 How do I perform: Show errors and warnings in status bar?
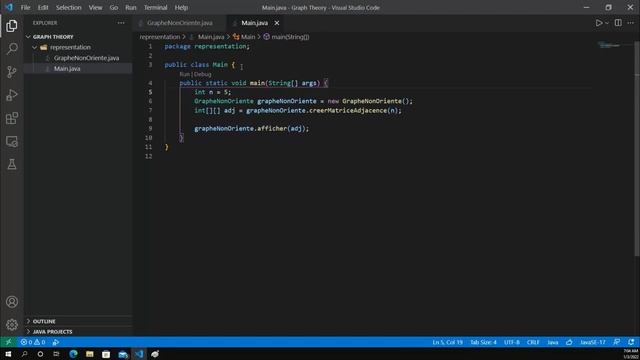pos(33,342)
